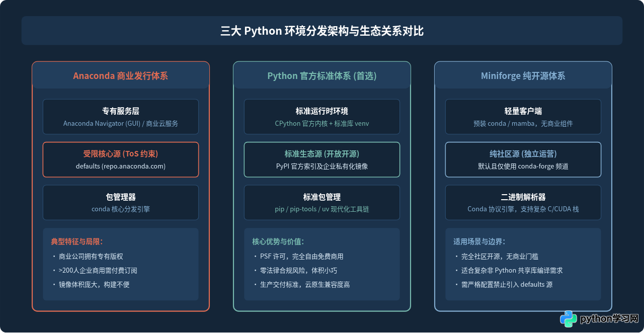Click bullet >200人企业商用需付费订阅
This screenshot has width=644, height=333.
(98, 271)
